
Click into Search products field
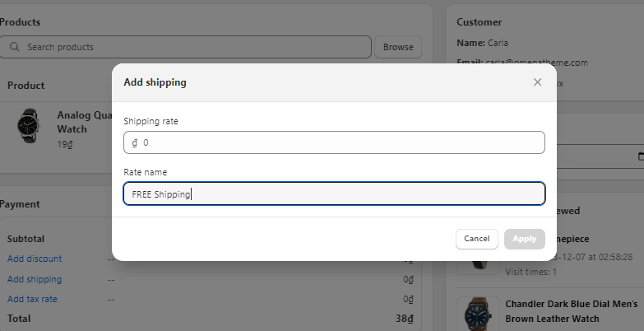point(189,47)
